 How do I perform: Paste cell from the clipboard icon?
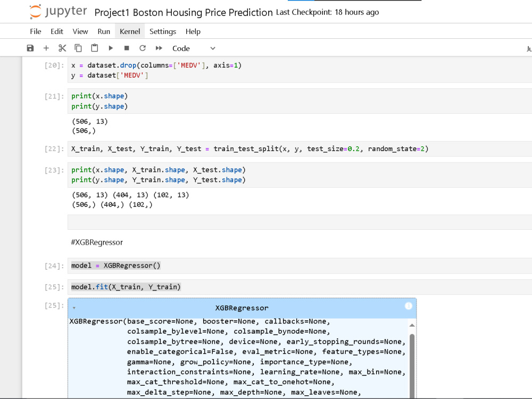click(94, 48)
